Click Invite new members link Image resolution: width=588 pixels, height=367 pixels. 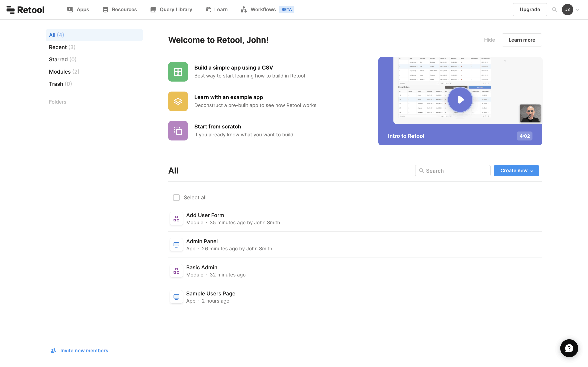tap(84, 350)
